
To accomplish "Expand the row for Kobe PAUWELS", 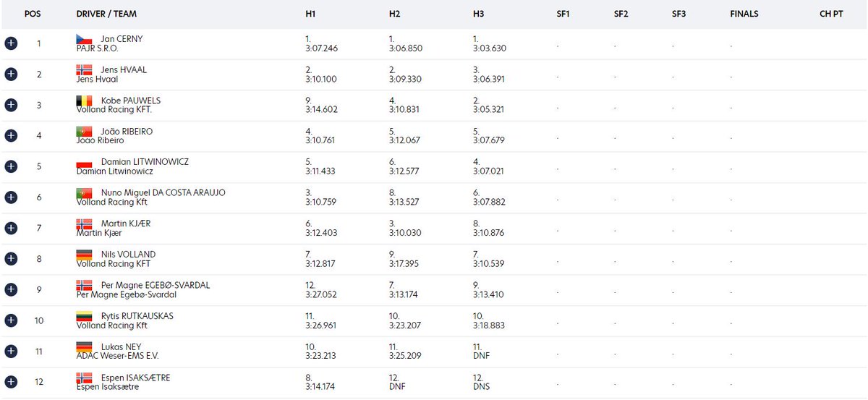I will click(x=10, y=105).
